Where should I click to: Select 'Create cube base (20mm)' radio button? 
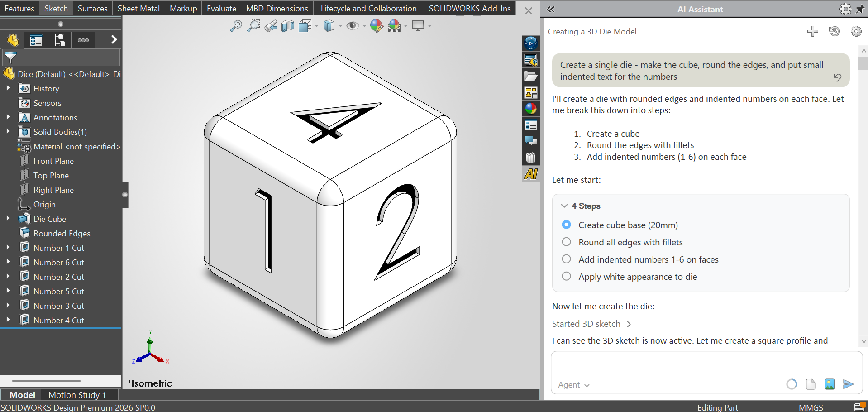[x=566, y=225]
